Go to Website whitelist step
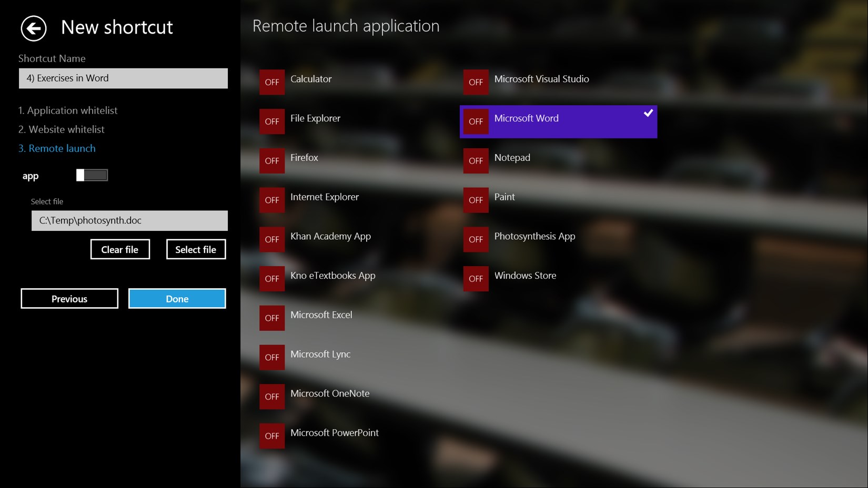 click(x=62, y=129)
